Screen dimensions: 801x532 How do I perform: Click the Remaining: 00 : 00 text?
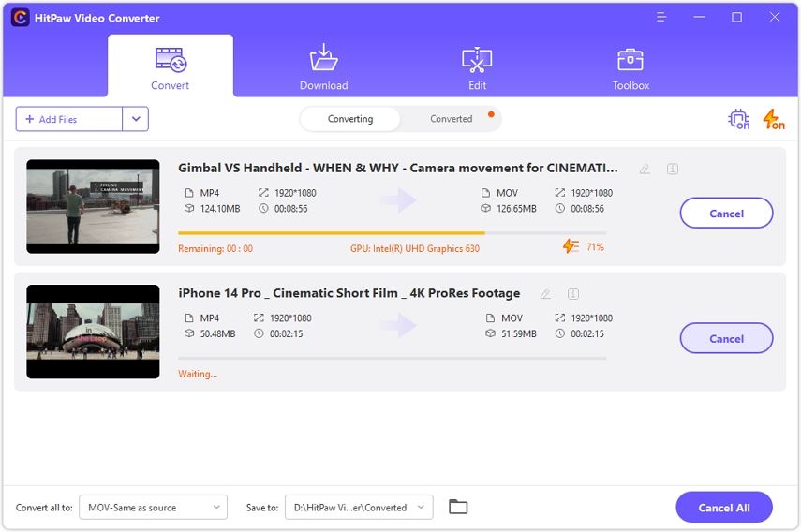point(215,248)
